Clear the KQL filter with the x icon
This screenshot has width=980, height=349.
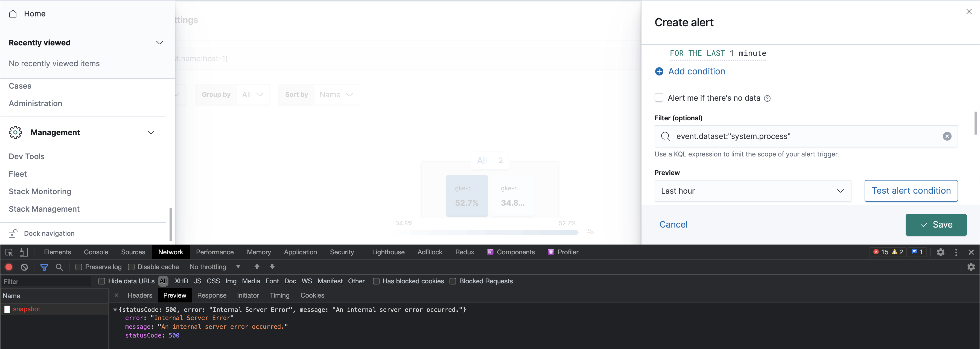click(x=947, y=136)
